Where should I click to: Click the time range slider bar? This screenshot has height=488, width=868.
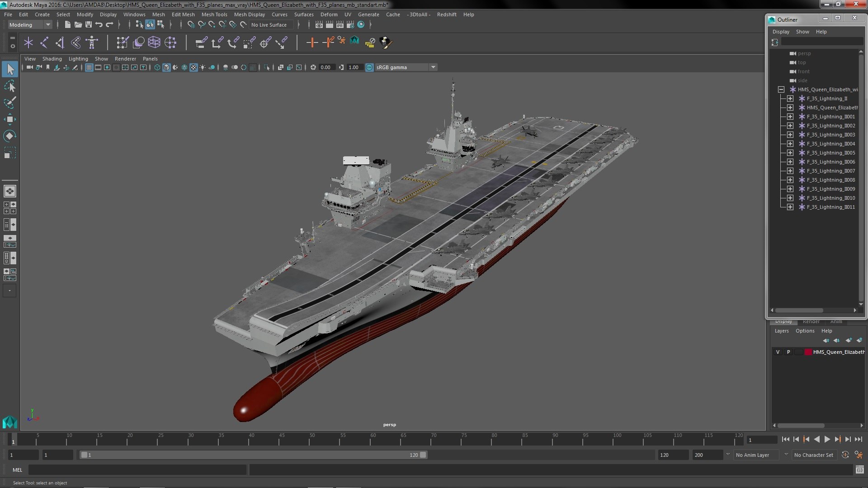coord(253,455)
